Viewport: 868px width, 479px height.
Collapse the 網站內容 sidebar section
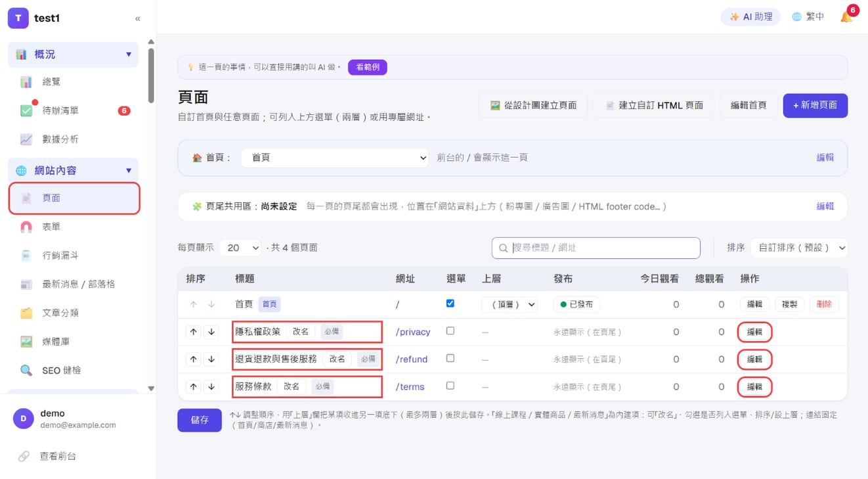[x=73, y=170]
